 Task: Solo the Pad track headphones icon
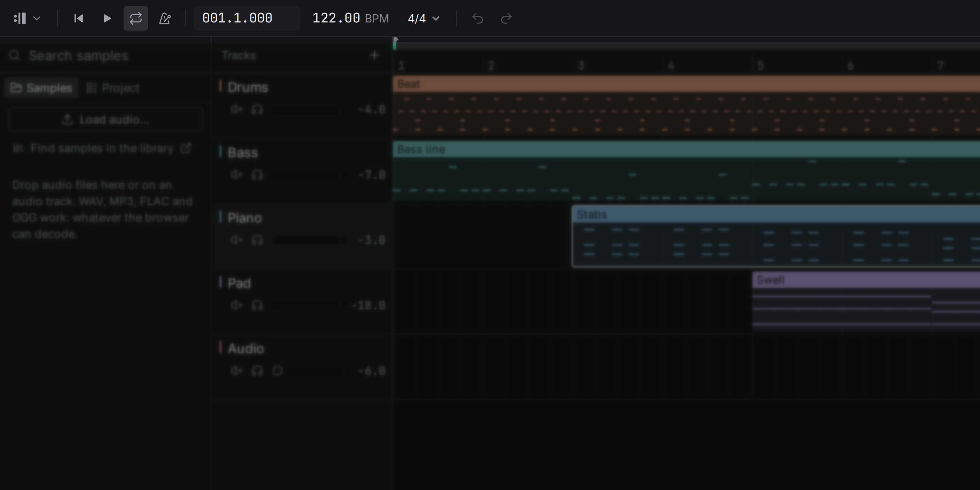click(x=257, y=306)
